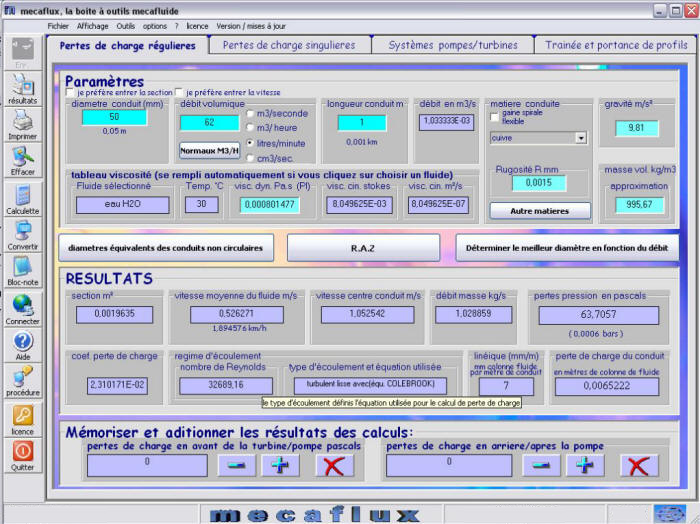Open the ? menu
Screen dimensions: 700x524
tap(177, 26)
